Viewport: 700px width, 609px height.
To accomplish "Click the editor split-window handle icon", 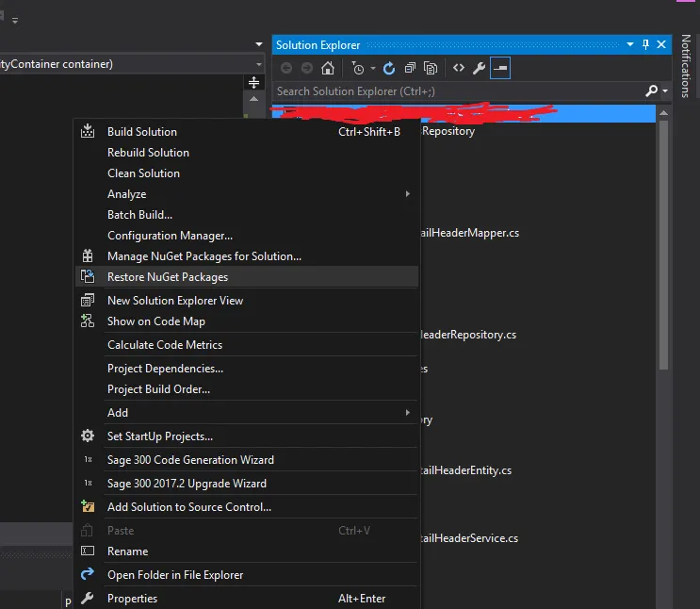I will [x=253, y=82].
